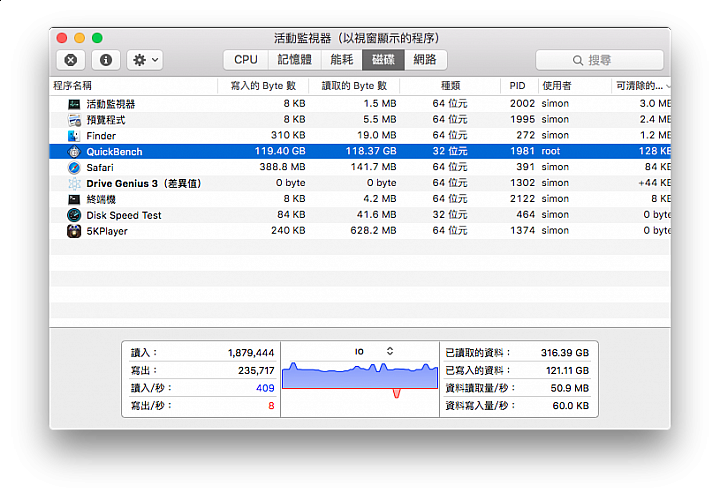Select the QuickBench process name
720x500 pixels.
[x=114, y=152]
